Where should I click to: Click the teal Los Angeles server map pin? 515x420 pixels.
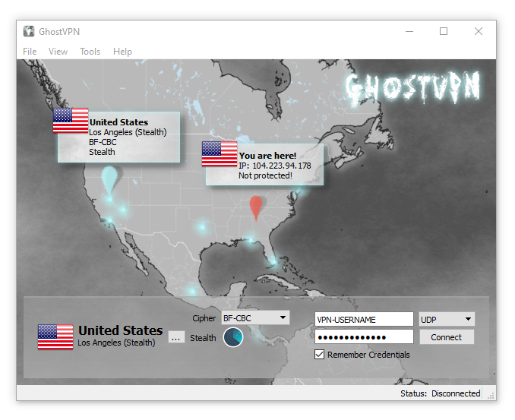pos(109,180)
